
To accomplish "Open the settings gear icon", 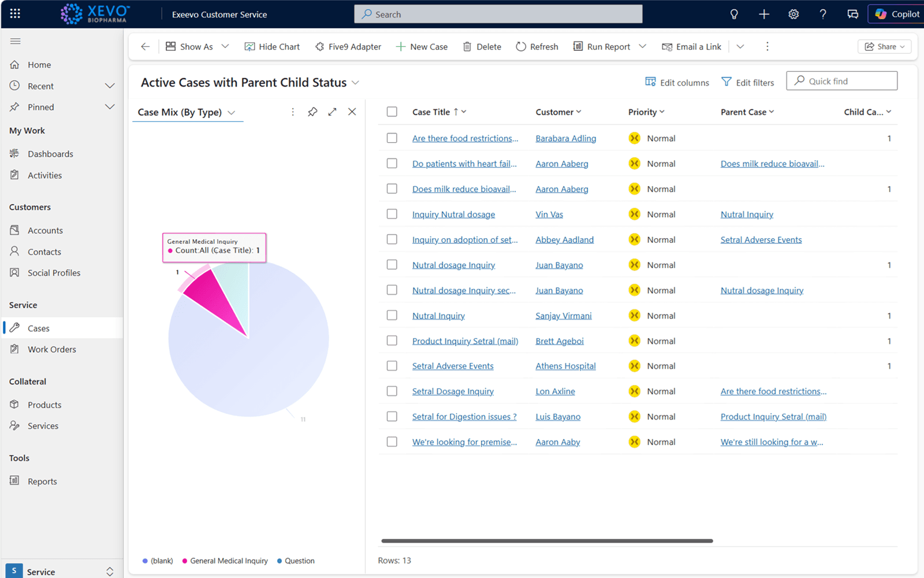I will click(793, 14).
